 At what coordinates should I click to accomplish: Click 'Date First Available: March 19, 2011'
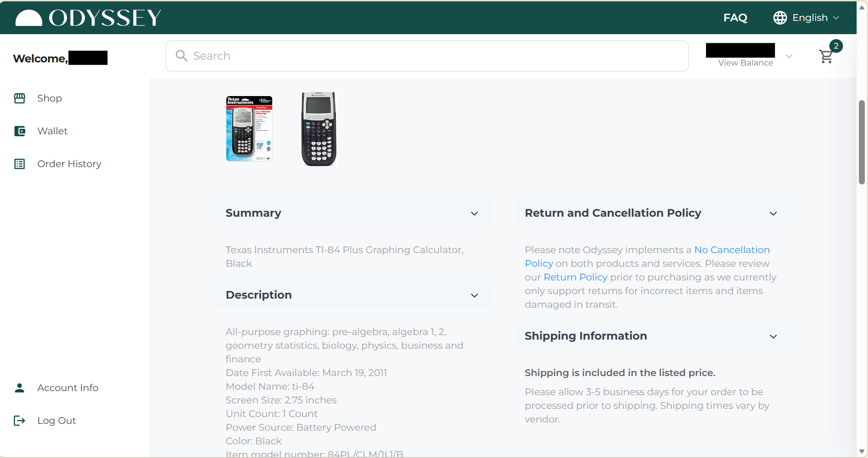tap(306, 373)
